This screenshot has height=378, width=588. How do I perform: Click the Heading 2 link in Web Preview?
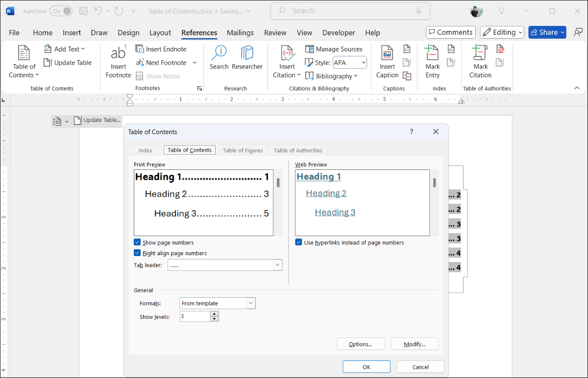point(326,193)
